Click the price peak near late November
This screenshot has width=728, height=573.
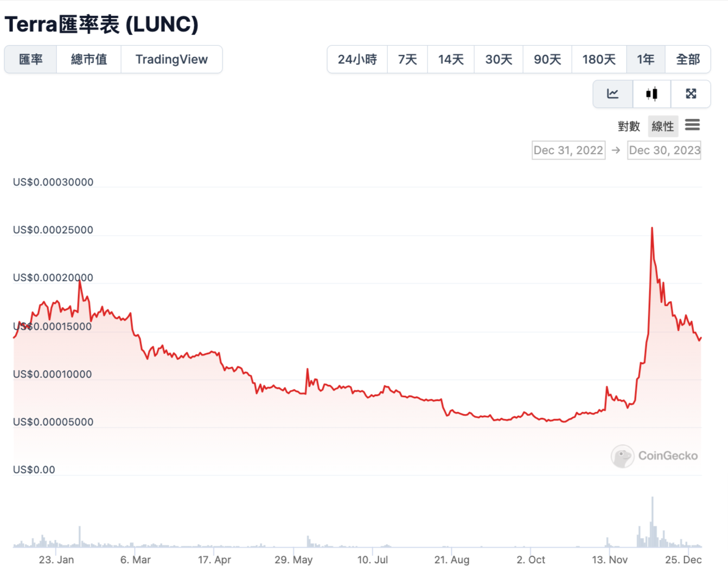[x=653, y=228]
